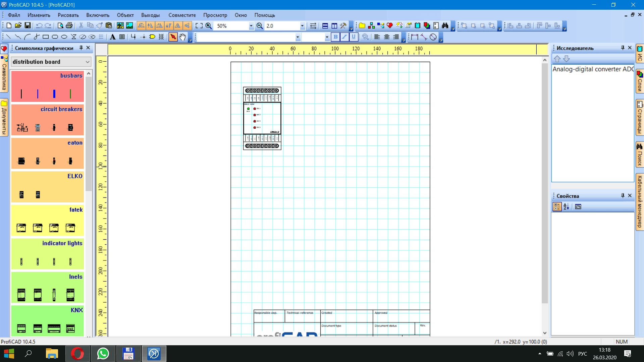The width and height of the screenshot is (644, 362).
Task: Open the fatek symbol group
Action: pos(47,220)
